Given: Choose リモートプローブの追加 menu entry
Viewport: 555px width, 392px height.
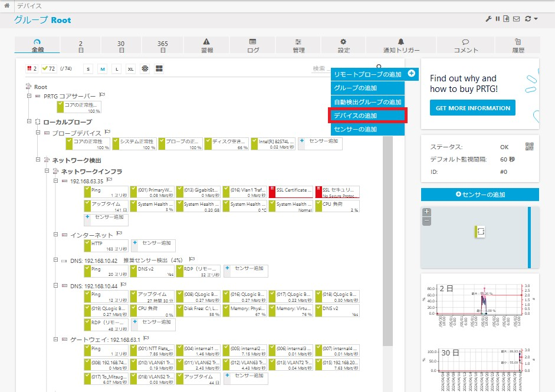Looking at the screenshot, I should (368, 74).
